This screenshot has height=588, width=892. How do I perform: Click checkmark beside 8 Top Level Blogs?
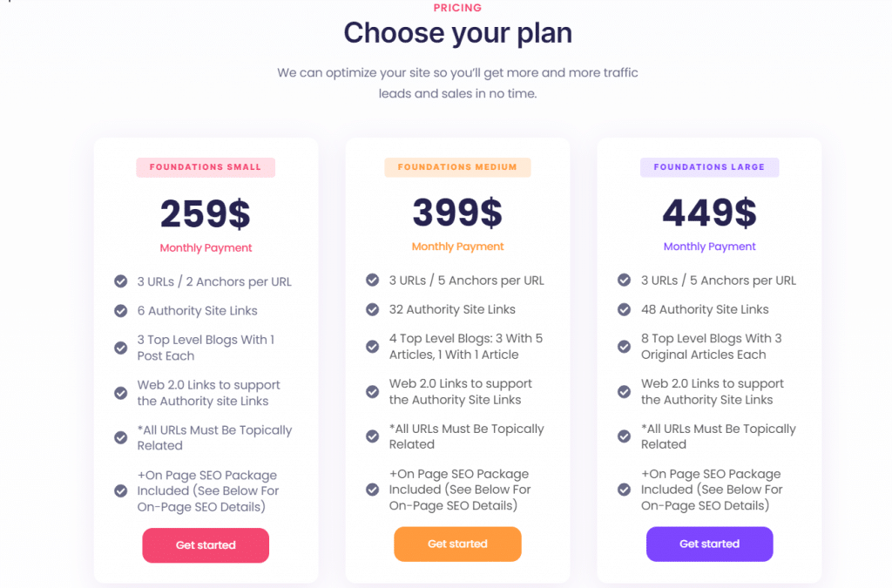(625, 347)
